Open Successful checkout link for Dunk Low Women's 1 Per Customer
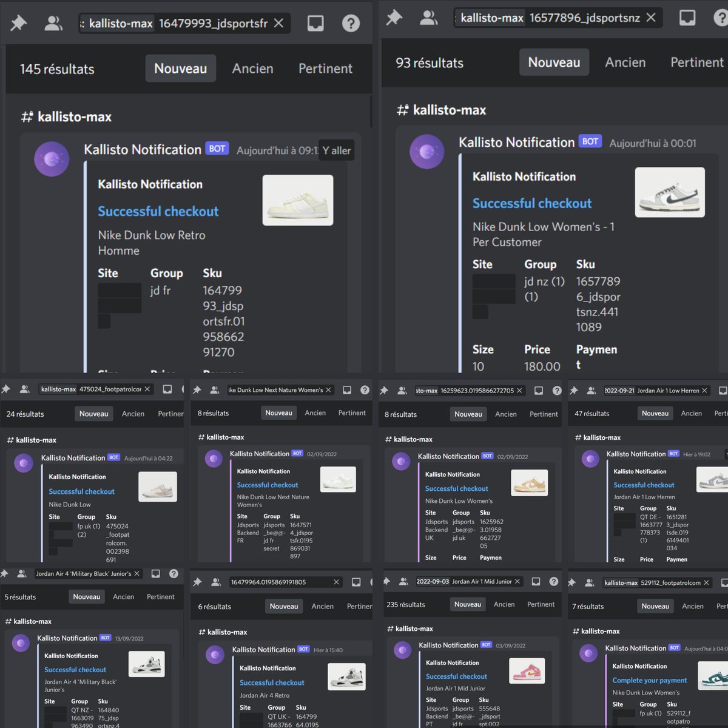Viewport: 728px width, 728px height. coord(532,203)
